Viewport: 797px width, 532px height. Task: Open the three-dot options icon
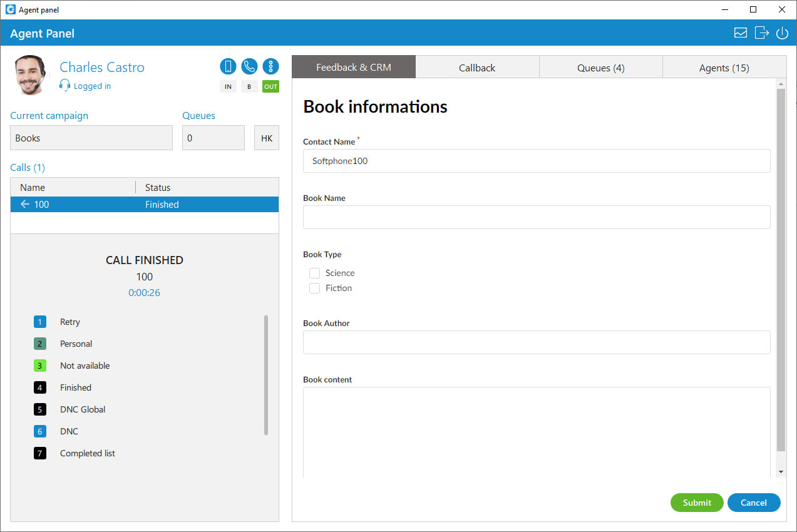coord(270,66)
